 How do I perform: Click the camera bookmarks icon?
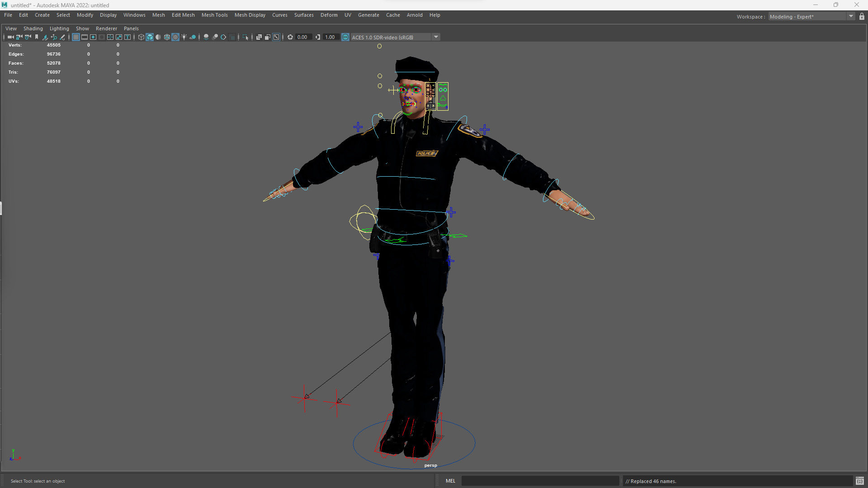click(x=37, y=37)
